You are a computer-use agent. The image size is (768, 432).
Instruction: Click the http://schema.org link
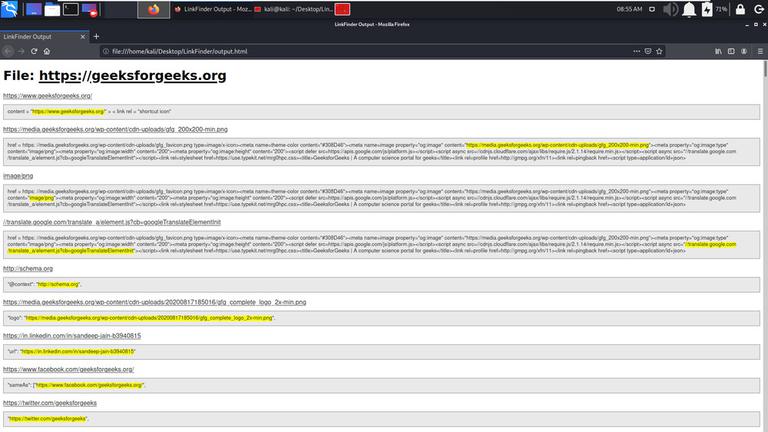(28, 268)
